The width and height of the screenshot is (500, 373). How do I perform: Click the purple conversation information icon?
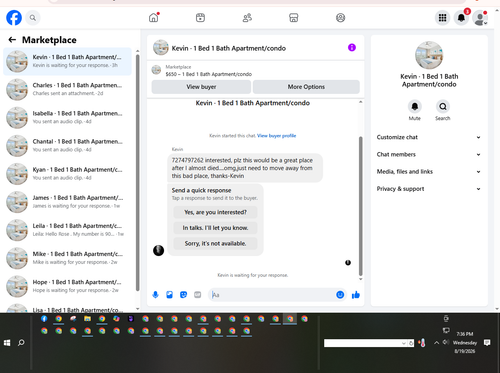click(x=352, y=48)
